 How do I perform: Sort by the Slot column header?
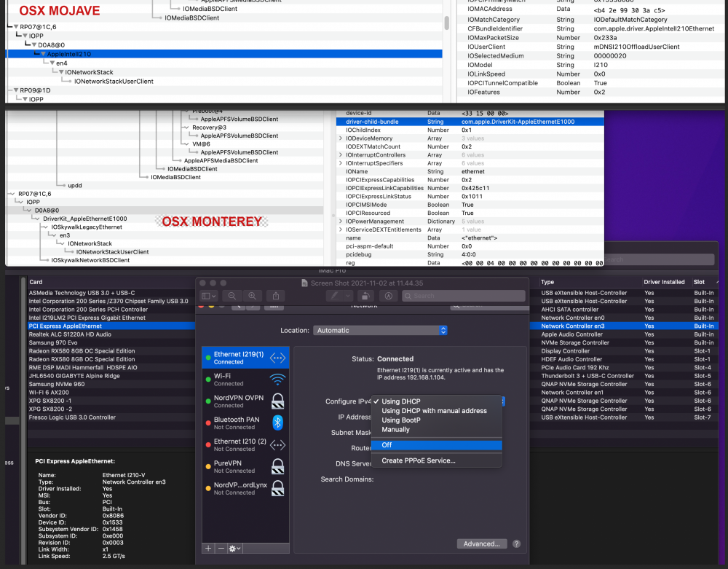coord(699,282)
